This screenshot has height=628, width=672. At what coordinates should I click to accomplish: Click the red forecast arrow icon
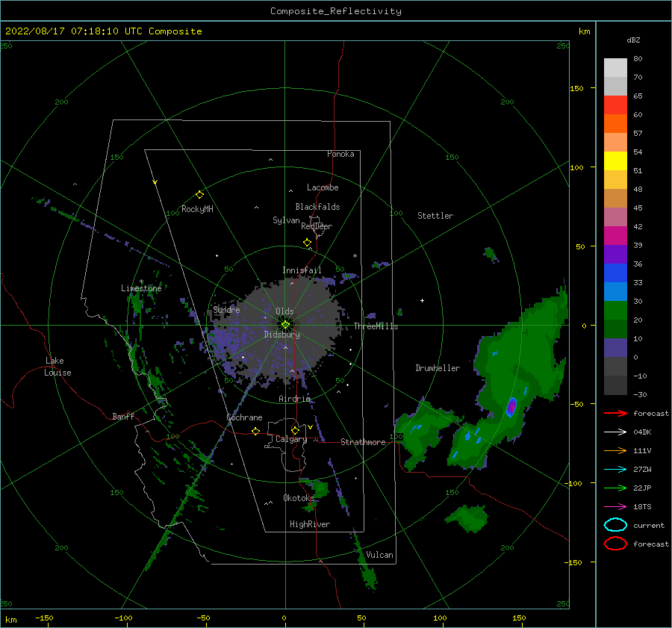615,413
